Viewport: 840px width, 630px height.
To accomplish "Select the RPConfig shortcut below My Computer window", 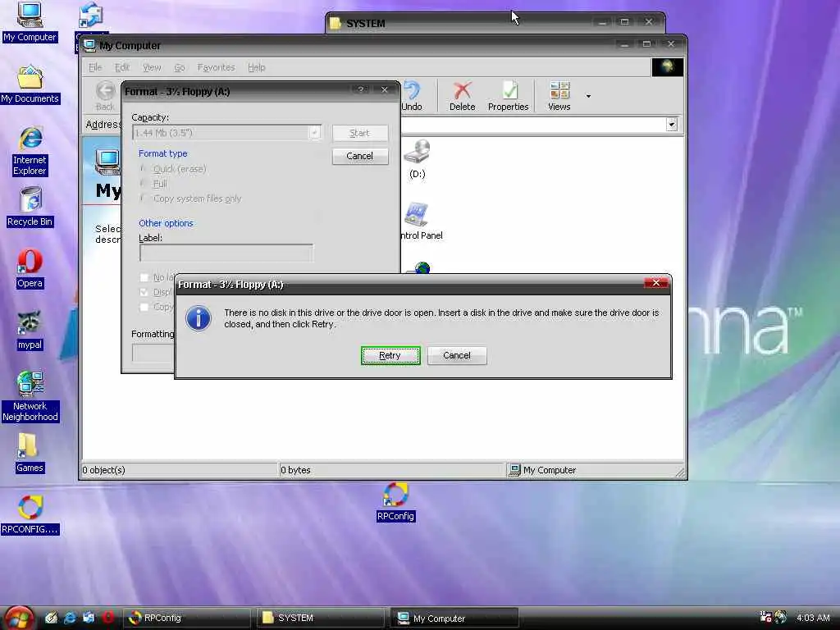I will (395, 502).
